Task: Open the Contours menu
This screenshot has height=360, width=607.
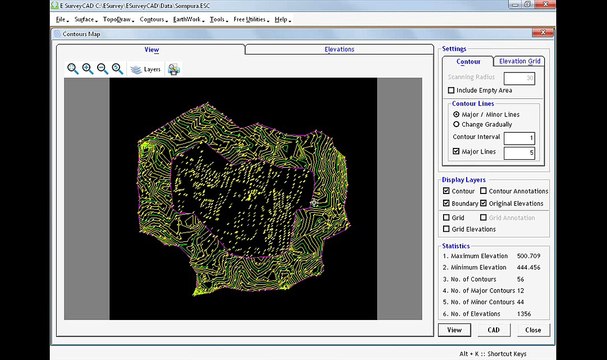Action: click(153, 19)
